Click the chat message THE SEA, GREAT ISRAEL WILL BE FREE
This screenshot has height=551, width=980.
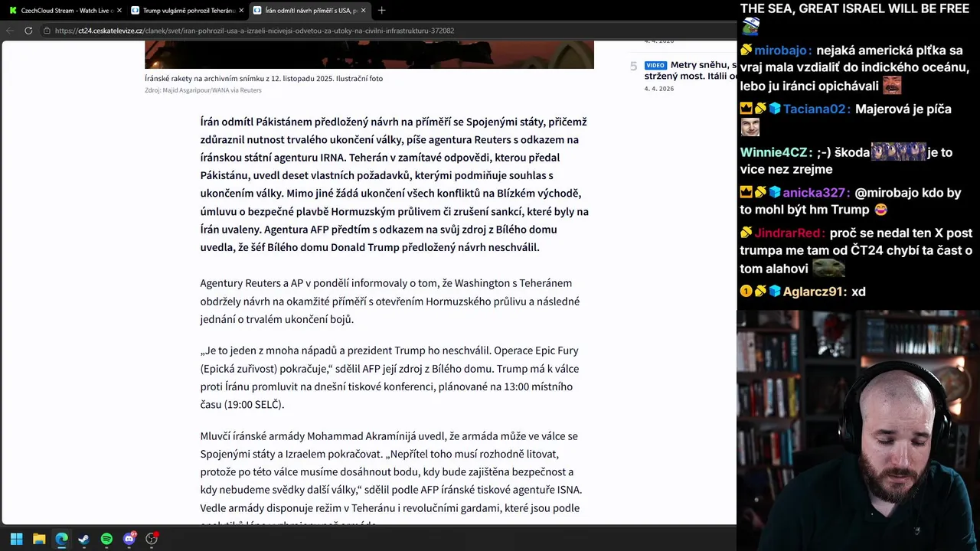point(854,8)
